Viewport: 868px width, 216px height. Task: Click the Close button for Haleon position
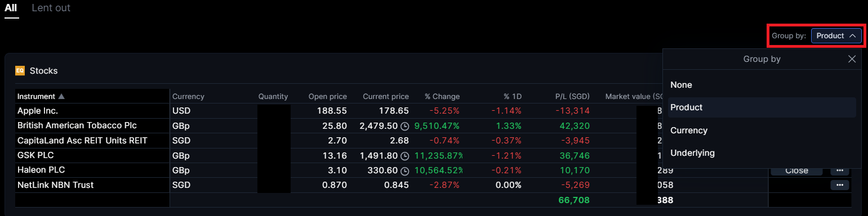click(796, 170)
